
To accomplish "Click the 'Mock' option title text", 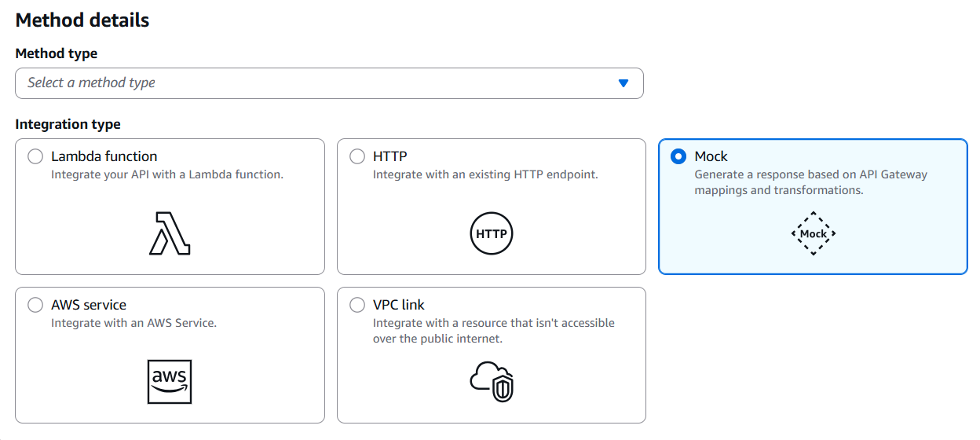I will point(711,156).
